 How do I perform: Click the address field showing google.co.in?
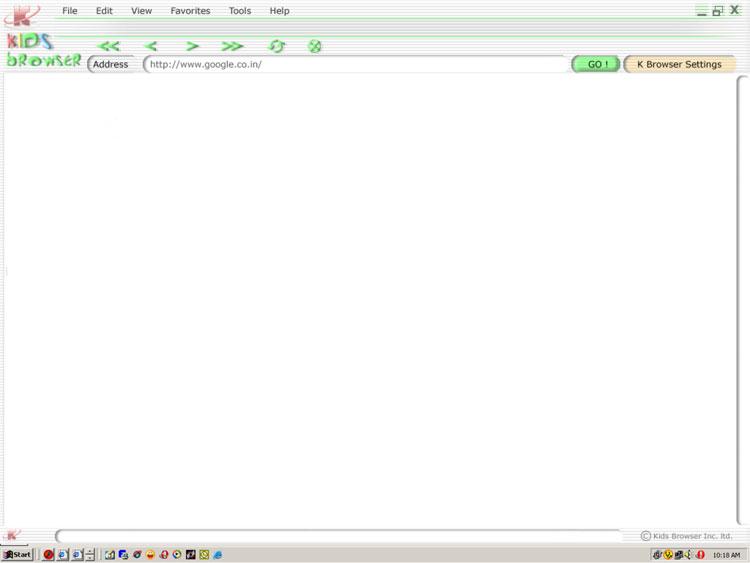coord(355,64)
